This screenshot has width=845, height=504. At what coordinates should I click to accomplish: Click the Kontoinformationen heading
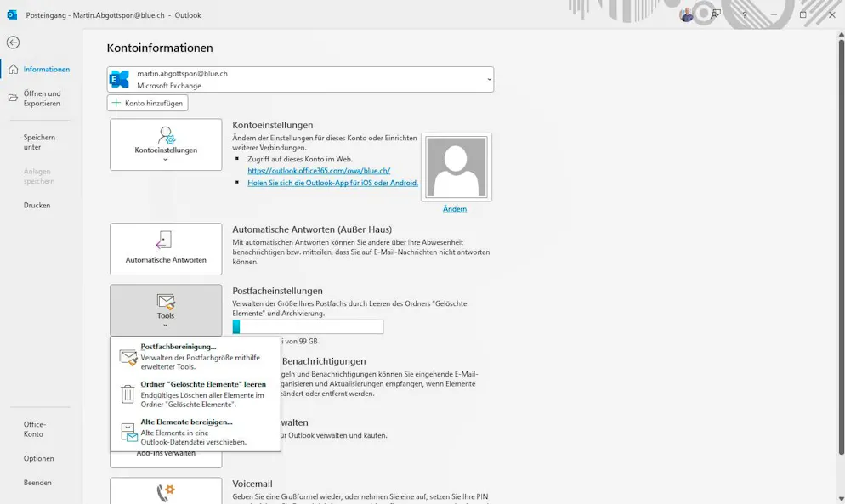pos(160,48)
